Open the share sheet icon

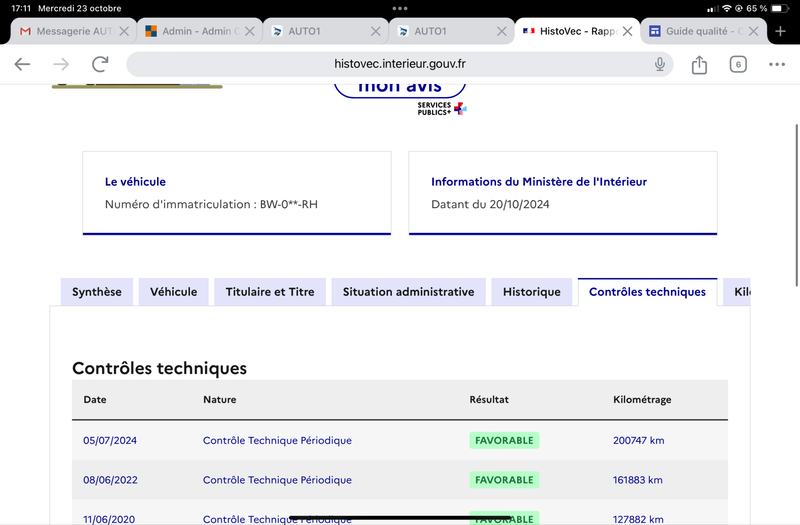pyautogui.click(x=699, y=65)
